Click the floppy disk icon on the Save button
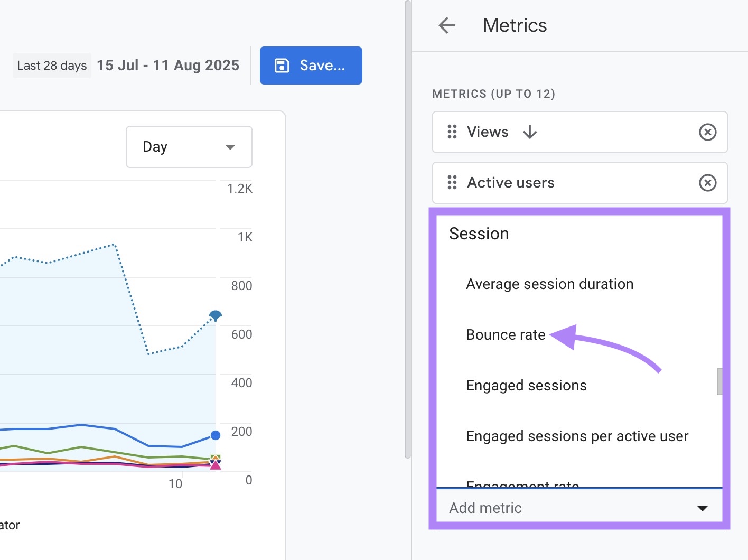The width and height of the screenshot is (748, 560). point(281,65)
